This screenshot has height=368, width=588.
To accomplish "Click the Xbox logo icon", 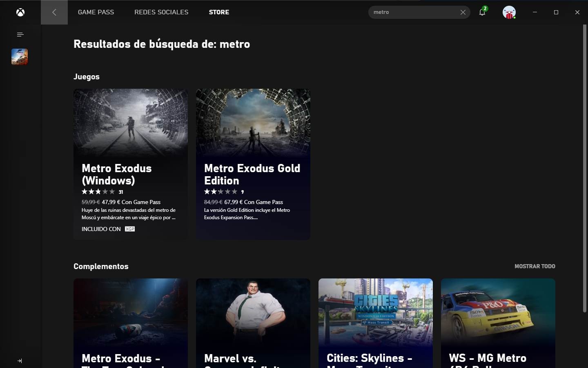I will [x=20, y=12].
